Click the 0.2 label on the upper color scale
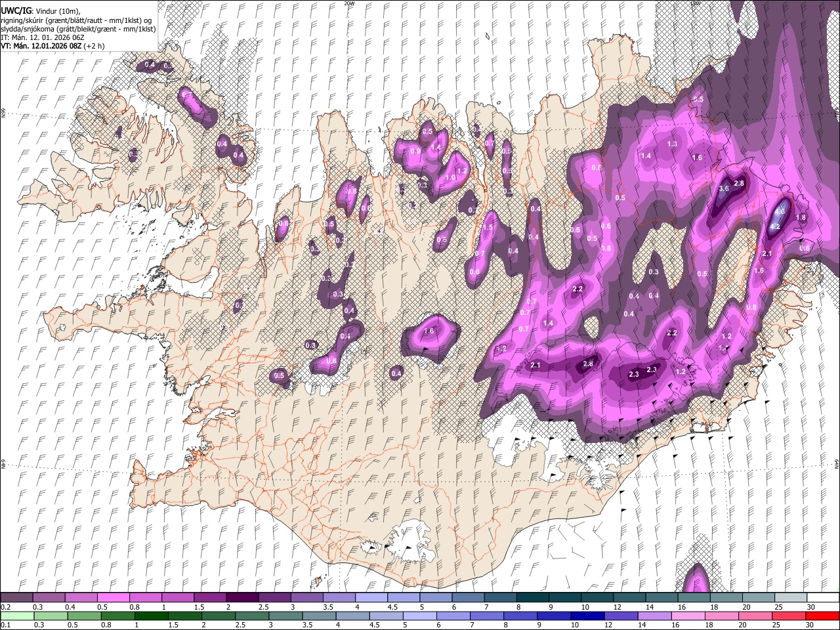The height and width of the screenshot is (630, 840). click(5, 607)
